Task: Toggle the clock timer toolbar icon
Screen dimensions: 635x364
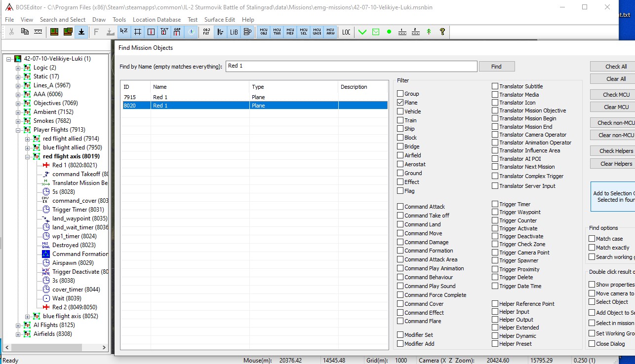Action: (x=191, y=32)
